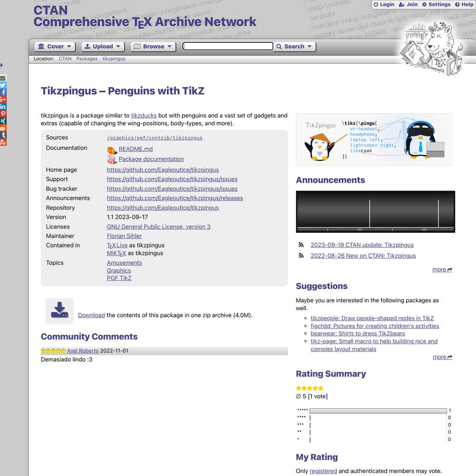Open the Graphics topic
The image size is (476, 476).
coord(119,270)
